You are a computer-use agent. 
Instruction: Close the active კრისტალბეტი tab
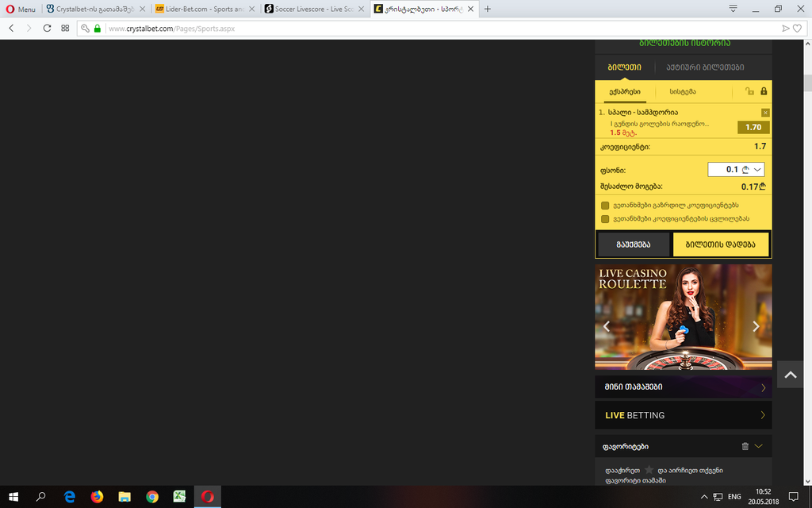pos(470,9)
